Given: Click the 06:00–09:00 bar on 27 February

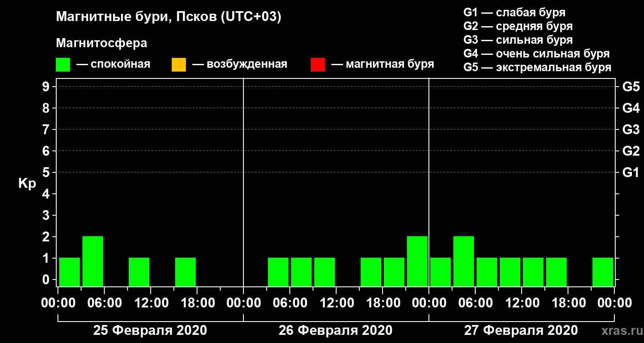Looking at the screenshot, I should pyautogui.click(x=487, y=272).
